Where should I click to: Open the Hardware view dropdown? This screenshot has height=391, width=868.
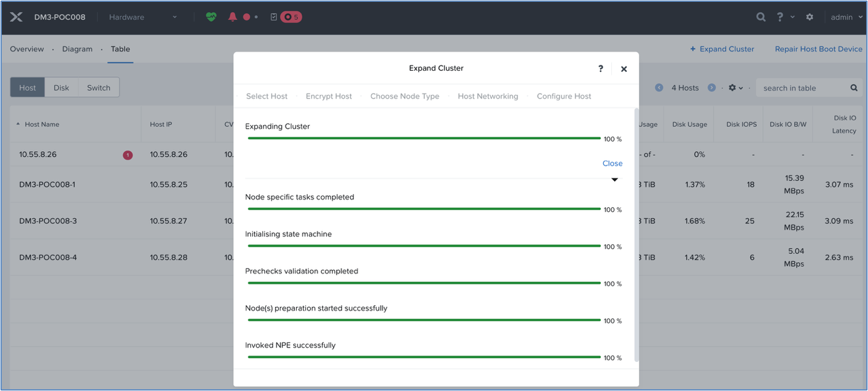(x=143, y=17)
